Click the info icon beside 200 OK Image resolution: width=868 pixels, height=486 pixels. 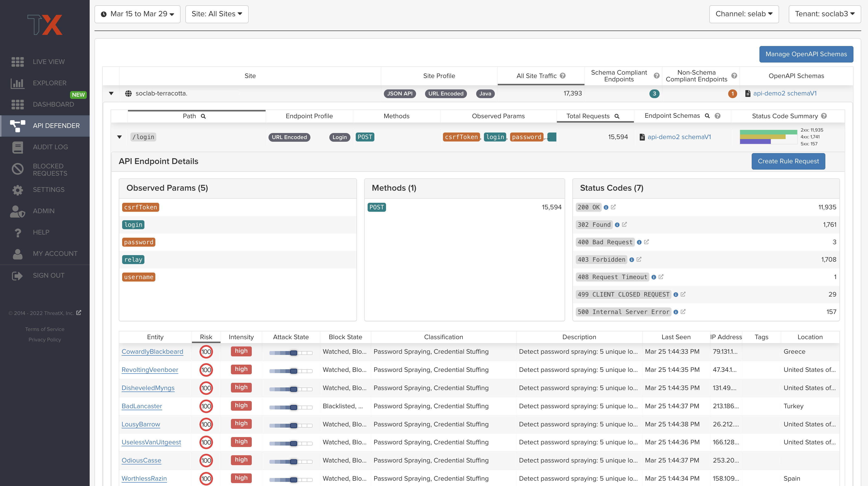point(606,207)
